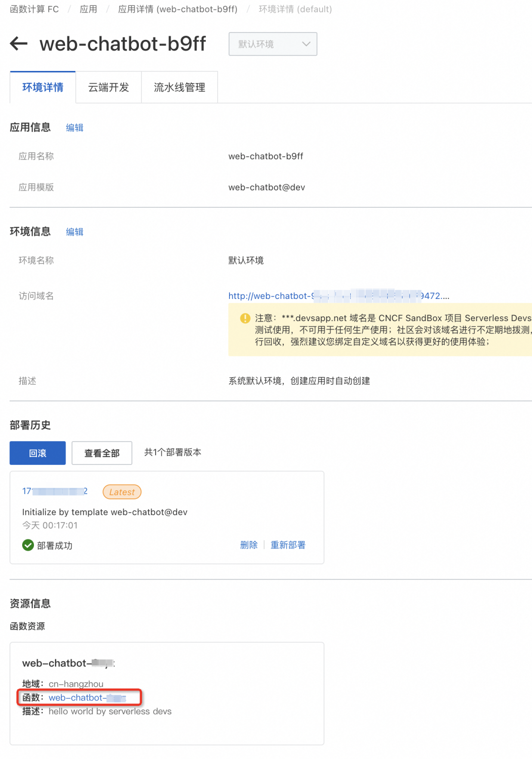The width and height of the screenshot is (532, 759).
Task: Click the warning icon in the domain notice
Action: pyautogui.click(x=244, y=318)
